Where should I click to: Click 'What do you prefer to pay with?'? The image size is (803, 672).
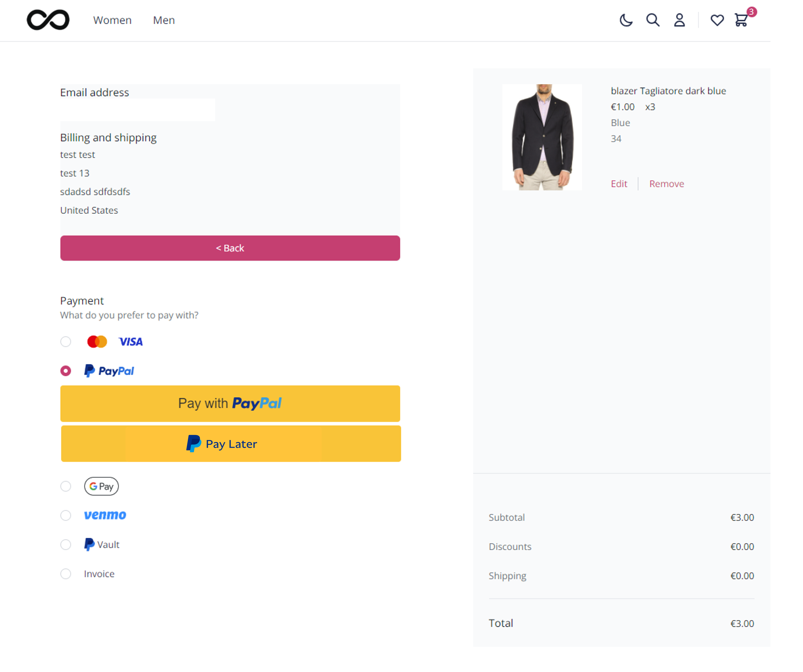pos(129,315)
